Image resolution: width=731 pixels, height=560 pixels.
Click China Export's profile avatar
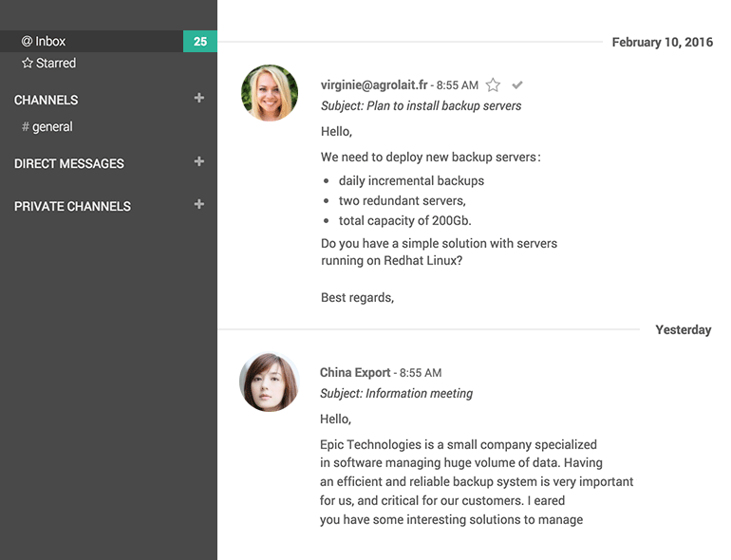point(269,383)
